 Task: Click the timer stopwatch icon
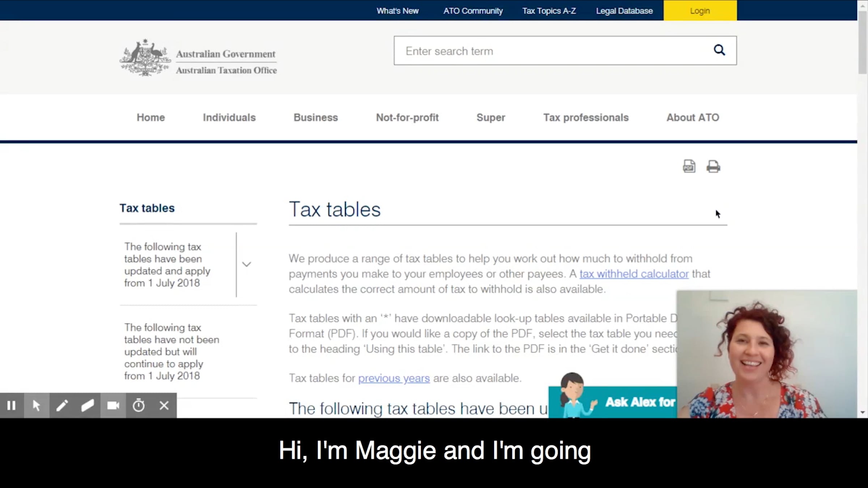click(x=139, y=406)
